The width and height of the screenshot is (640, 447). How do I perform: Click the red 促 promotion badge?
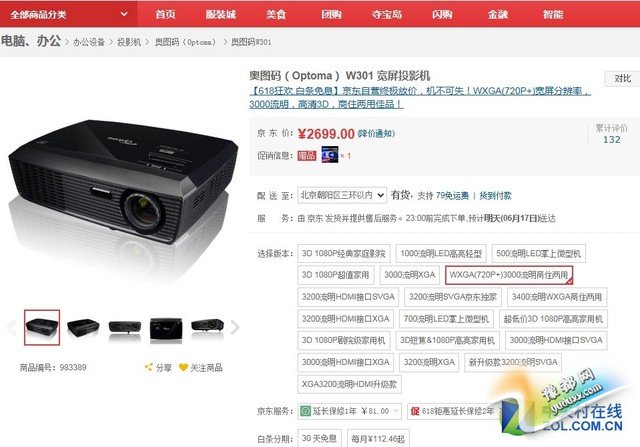coord(415,411)
